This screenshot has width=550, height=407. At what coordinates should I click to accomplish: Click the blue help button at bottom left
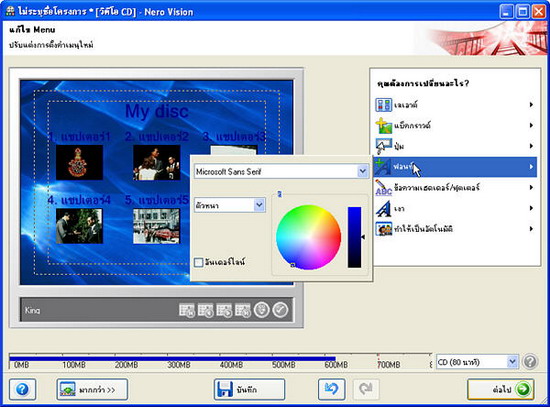click(22, 389)
